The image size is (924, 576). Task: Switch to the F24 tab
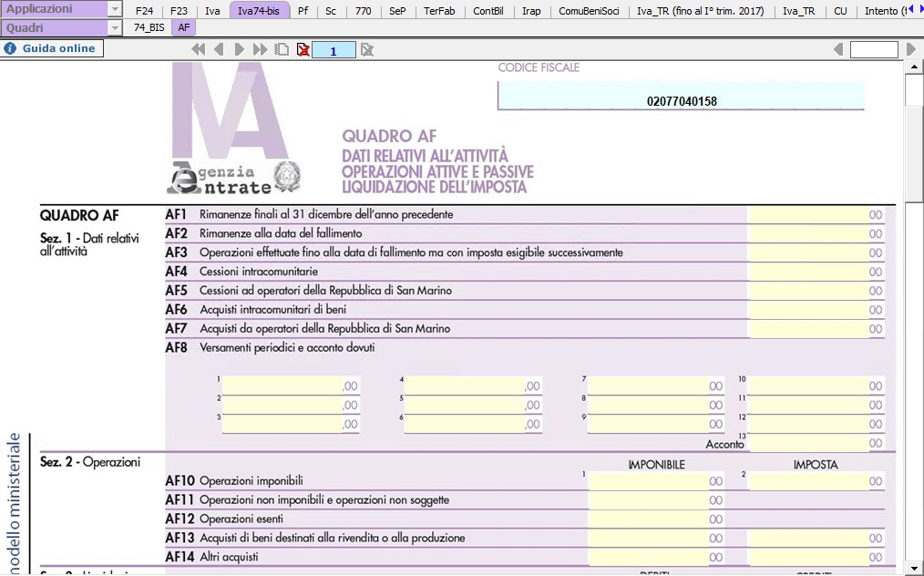(144, 11)
